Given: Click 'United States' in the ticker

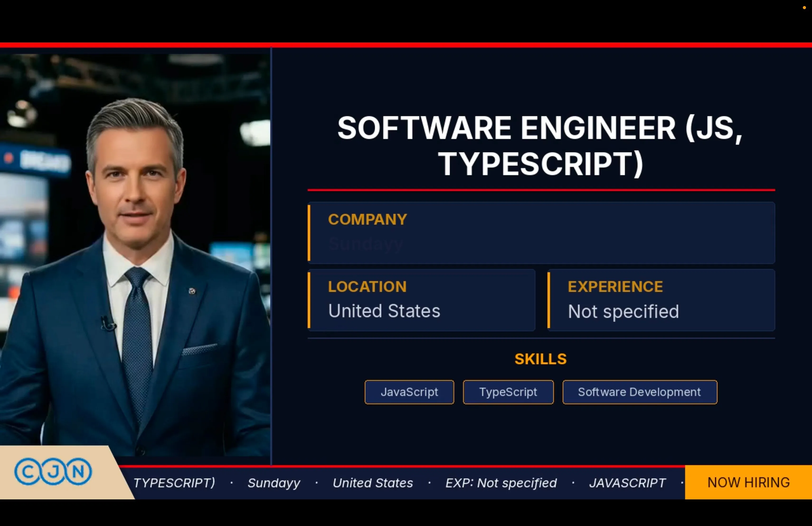Looking at the screenshot, I should click(373, 483).
